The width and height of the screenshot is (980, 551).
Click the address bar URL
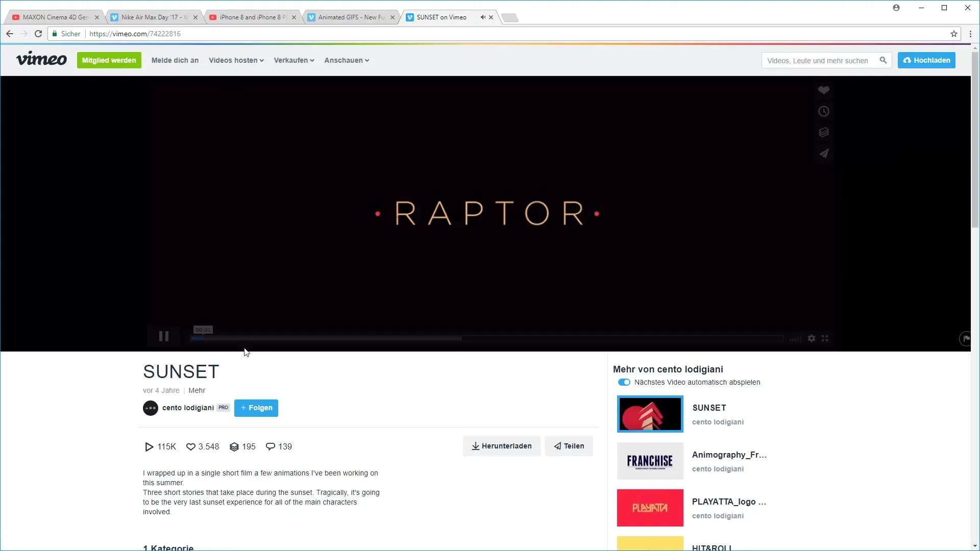point(135,34)
